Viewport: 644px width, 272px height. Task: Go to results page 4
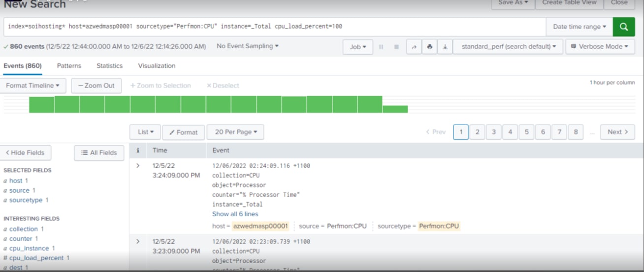click(510, 132)
